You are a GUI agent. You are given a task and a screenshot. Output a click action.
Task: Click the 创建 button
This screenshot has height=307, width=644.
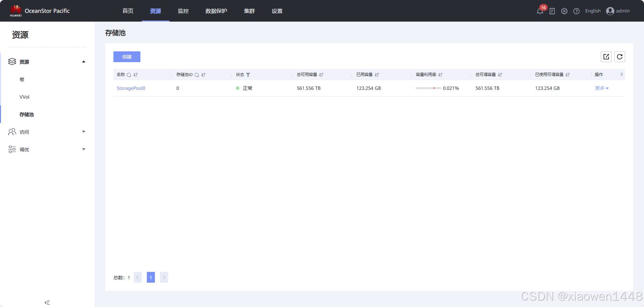click(x=127, y=57)
